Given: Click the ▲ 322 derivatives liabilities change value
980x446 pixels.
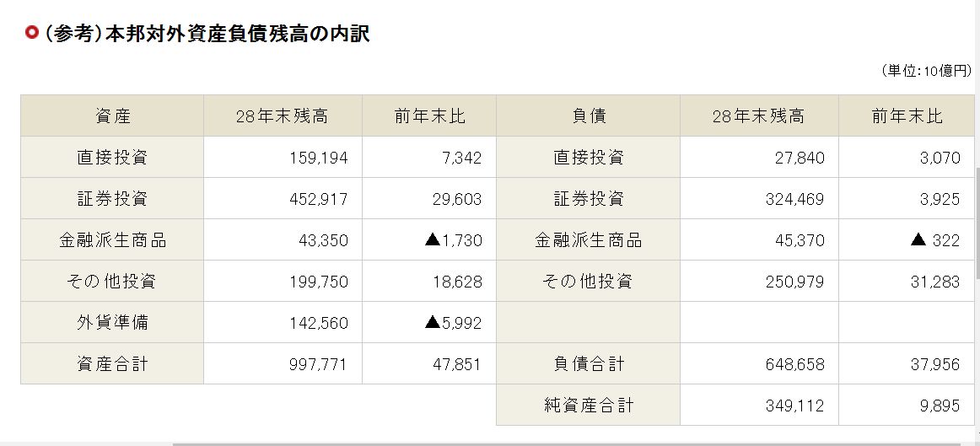Looking at the screenshot, I should (x=934, y=240).
